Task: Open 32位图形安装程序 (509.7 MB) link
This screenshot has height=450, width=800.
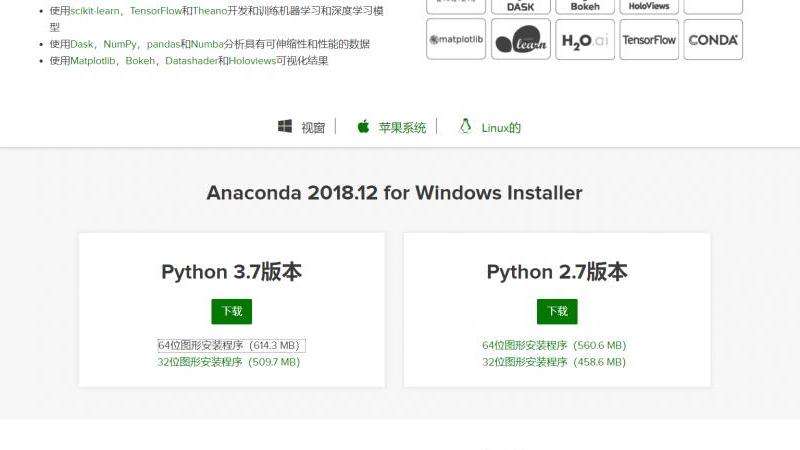Action: pos(229,362)
